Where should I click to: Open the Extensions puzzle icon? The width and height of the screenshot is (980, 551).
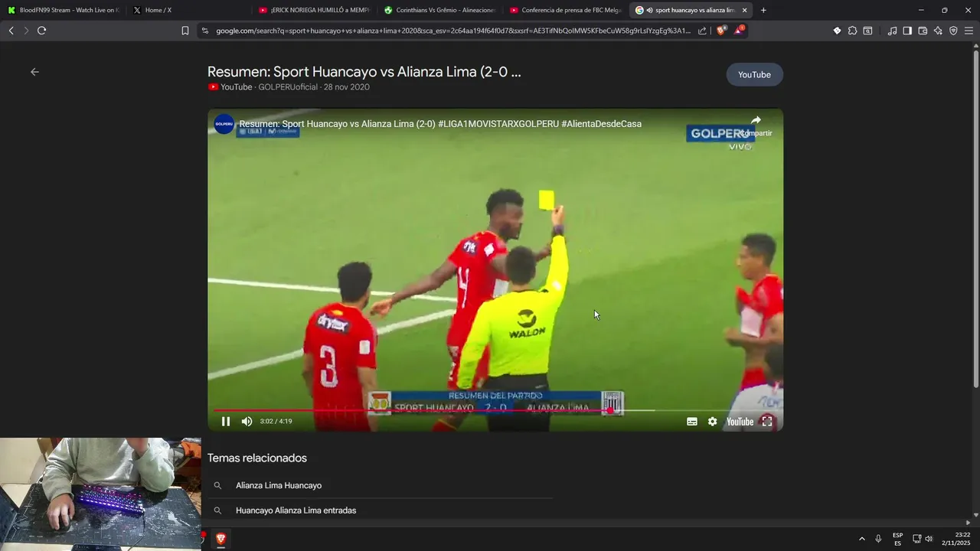pyautogui.click(x=852, y=31)
